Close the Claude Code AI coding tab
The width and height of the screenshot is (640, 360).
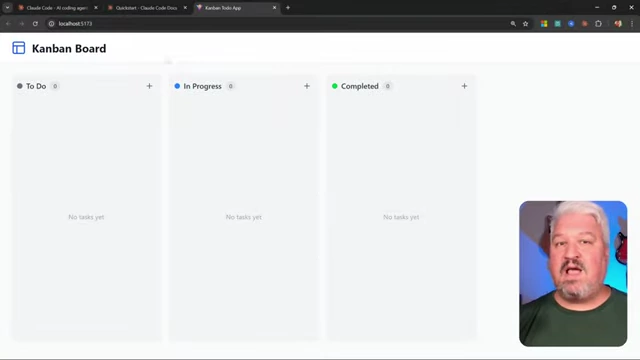pos(96,8)
